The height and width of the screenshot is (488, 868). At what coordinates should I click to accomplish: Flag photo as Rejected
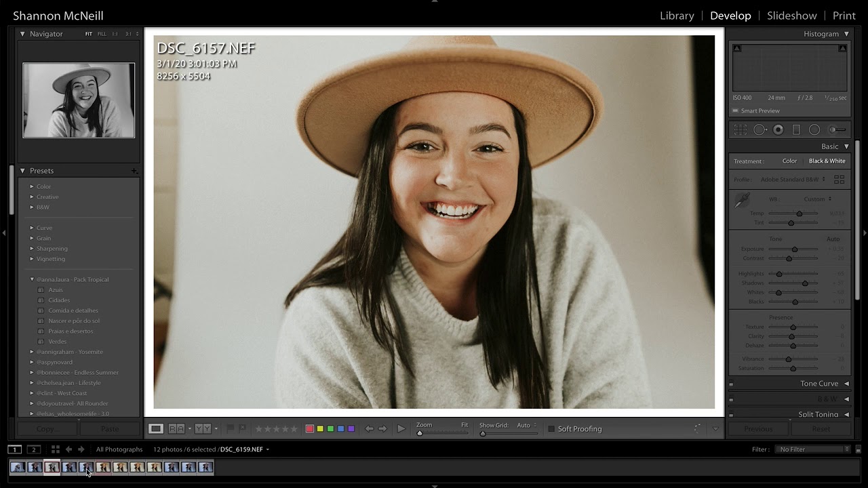(x=242, y=428)
